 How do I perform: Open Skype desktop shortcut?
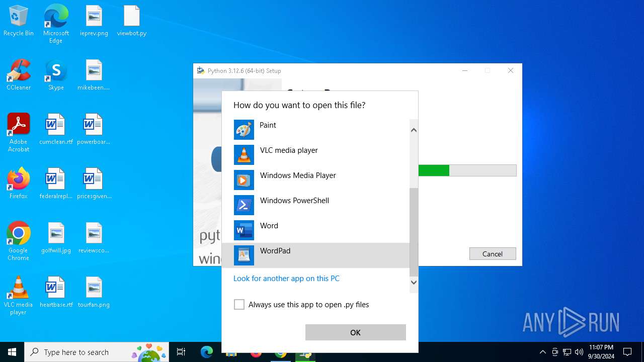click(56, 75)
